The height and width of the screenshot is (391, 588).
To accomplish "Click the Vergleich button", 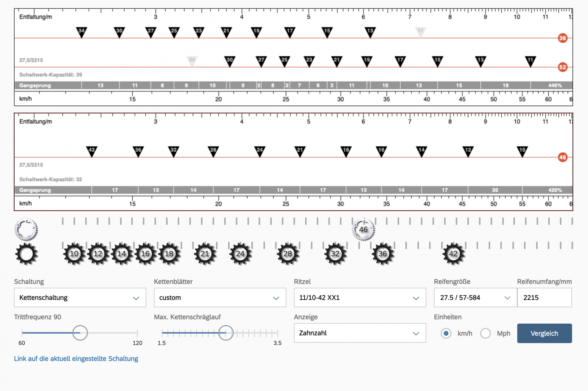I will [544, 333].
